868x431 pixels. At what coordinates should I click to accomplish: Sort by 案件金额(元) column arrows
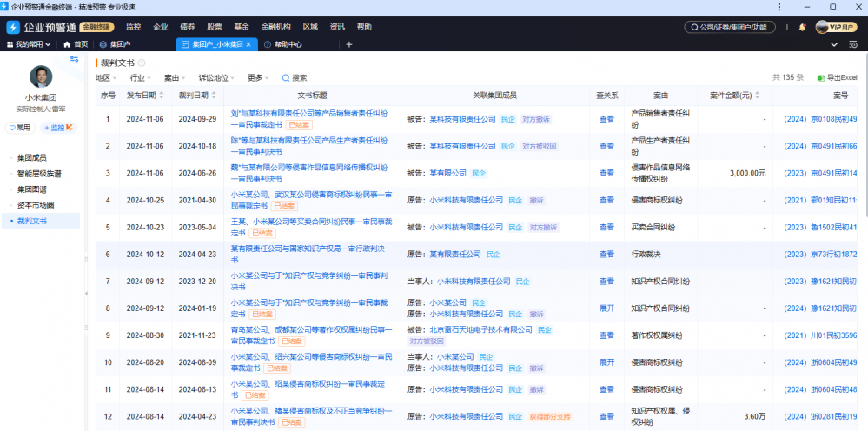pos(758,96)
